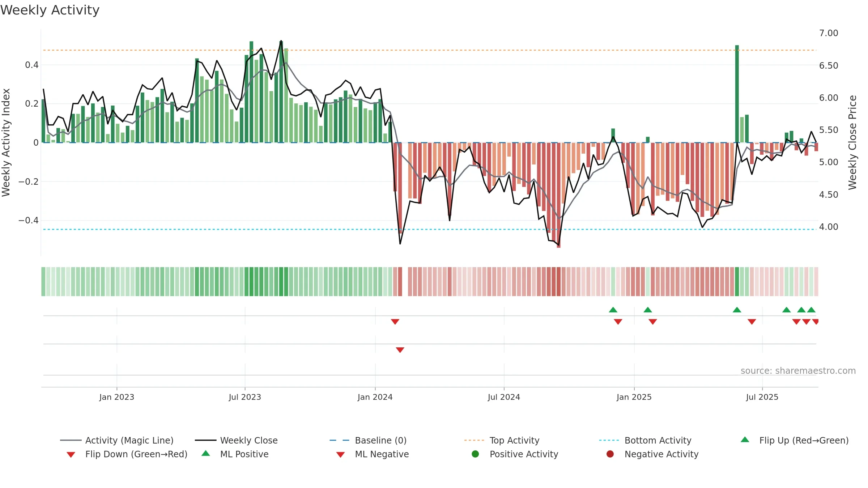Toggle Top Activity legend entry
Viewport: 868px width, 488px height.
point(502,440)
